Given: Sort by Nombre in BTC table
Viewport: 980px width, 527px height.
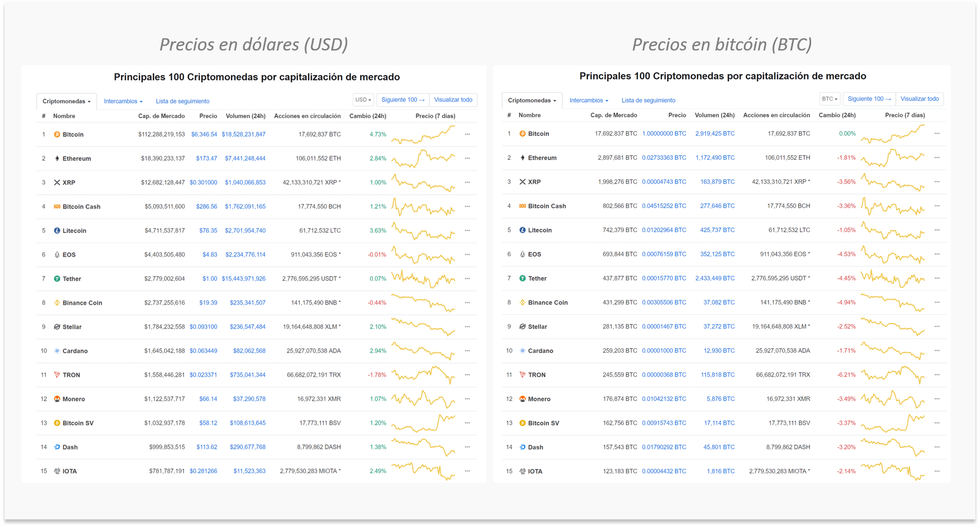Looking at the screenshot, I should click(x=530, y=115).
